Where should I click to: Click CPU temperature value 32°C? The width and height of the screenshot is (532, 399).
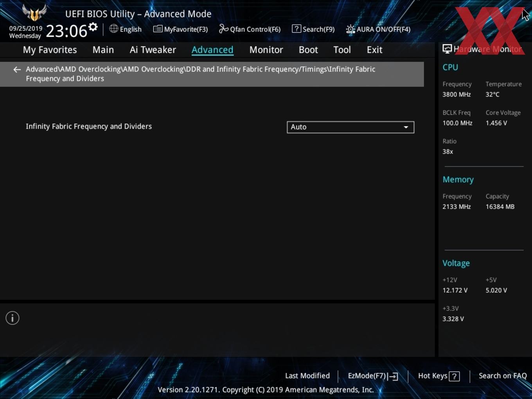click(492, 94)
